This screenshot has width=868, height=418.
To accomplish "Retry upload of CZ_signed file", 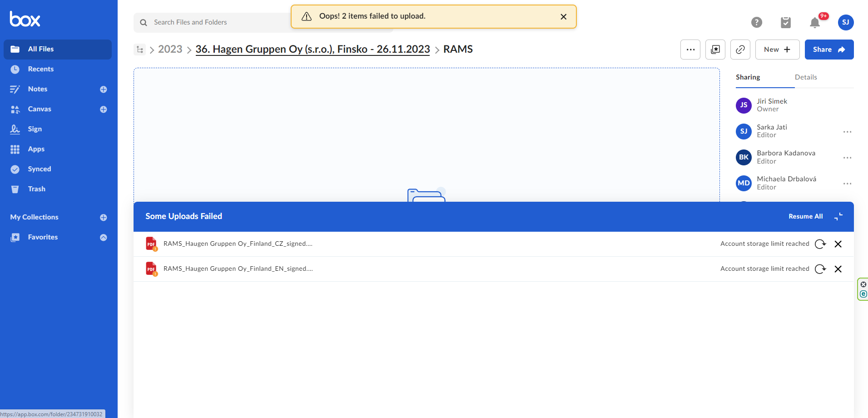I will pyautogui.click(x=820, y=244).
